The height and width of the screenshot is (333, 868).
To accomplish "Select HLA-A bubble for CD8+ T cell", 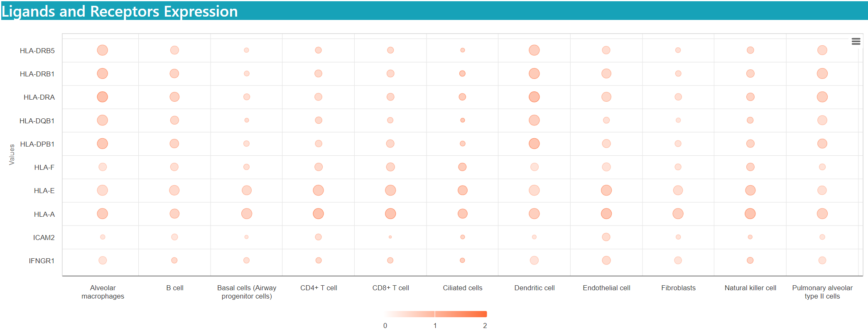I will point(390,214).
